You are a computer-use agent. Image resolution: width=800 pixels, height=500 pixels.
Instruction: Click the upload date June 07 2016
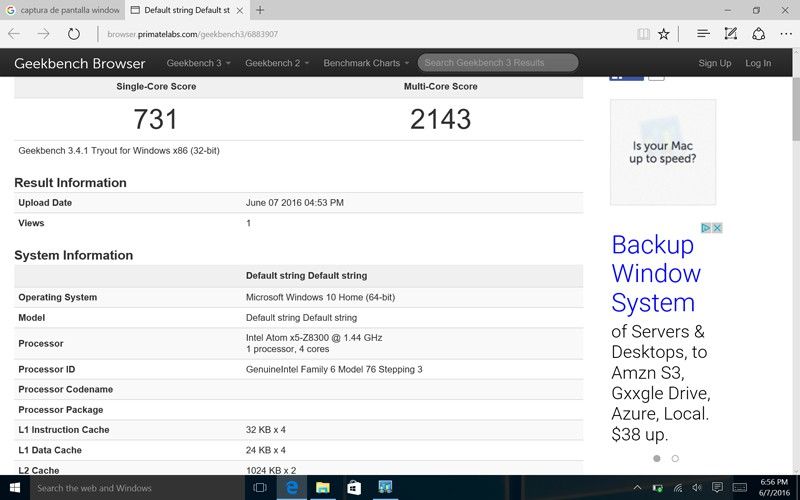pos(294,203)
